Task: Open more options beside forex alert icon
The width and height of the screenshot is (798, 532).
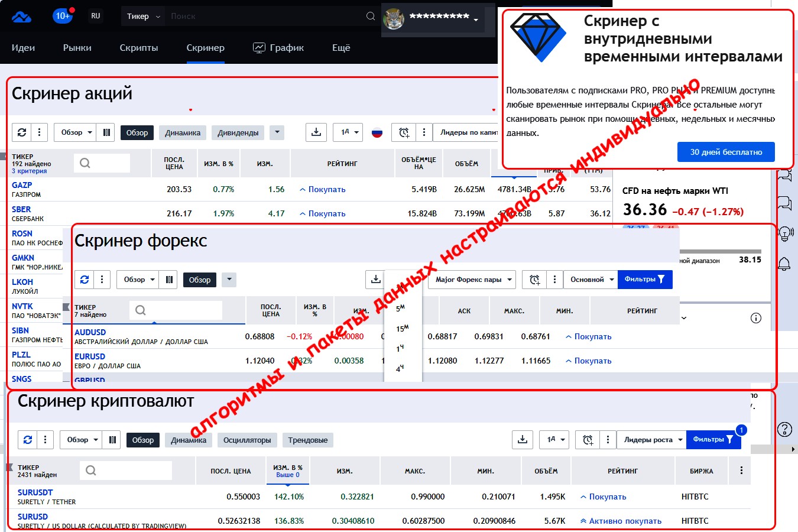Action: [554, 280]
